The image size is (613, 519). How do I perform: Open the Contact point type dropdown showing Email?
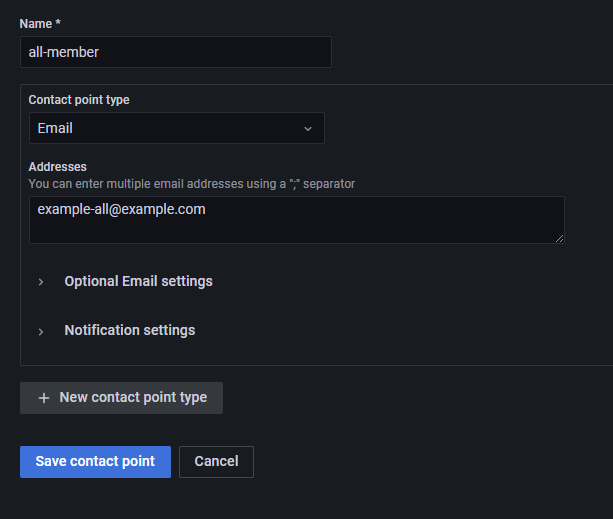177,128
